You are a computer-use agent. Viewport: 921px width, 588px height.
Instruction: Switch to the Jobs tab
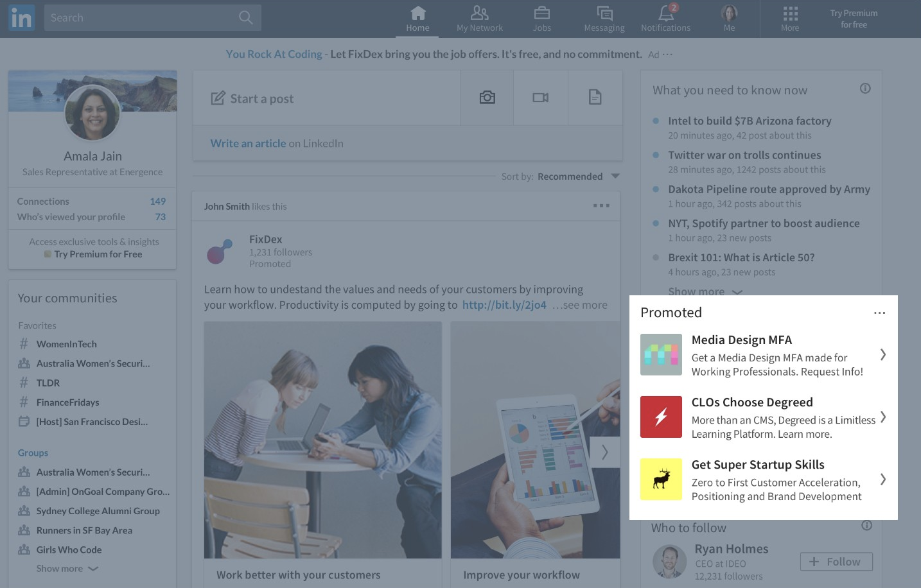click(x=542, y=18)
